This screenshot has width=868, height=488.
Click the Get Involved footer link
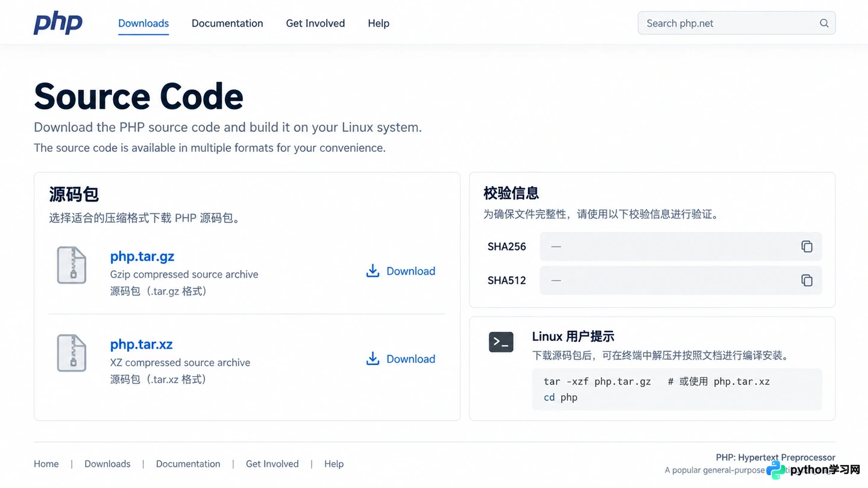[272, 464]
